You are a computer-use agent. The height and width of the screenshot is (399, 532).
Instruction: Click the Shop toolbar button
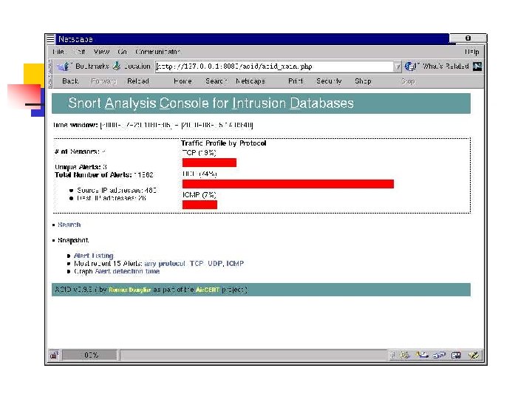coord(363,81)
